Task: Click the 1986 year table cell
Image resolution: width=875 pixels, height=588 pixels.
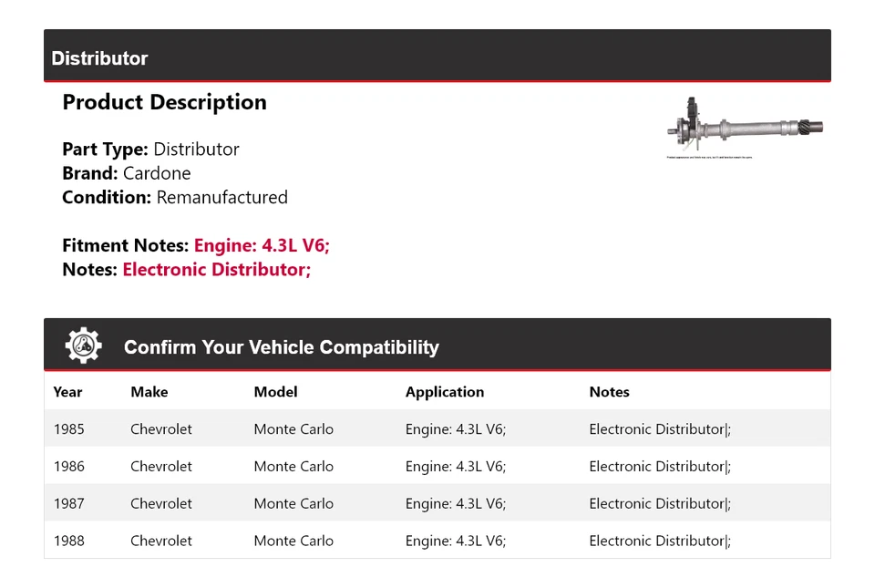Action: pos(68,467)
